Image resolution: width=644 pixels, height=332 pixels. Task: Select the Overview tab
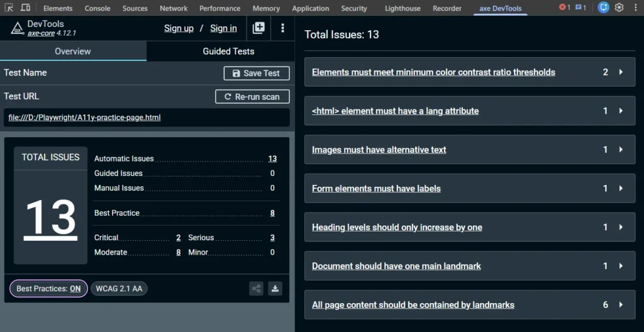73,52
